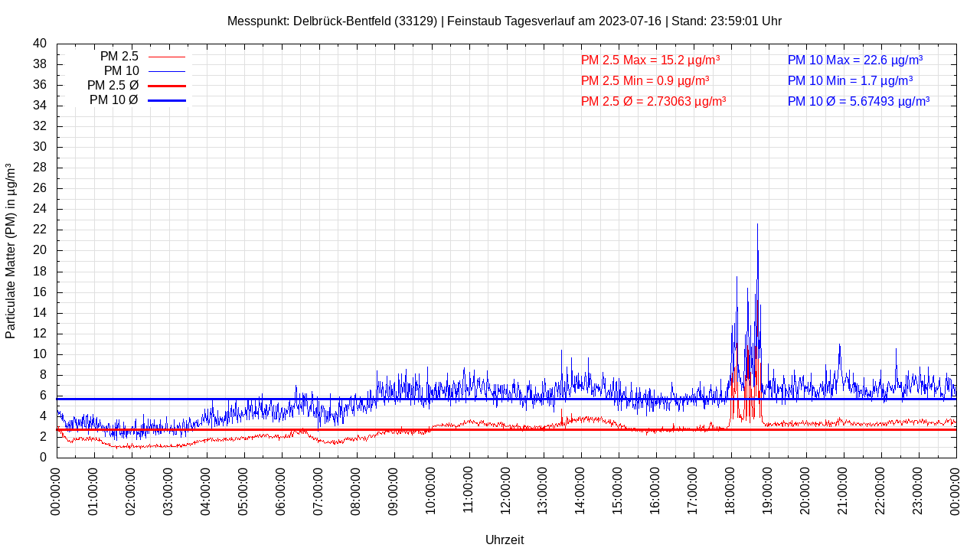The height and width of the screenshot is (551, 980).
Task: Click the PM 2.5 Max = 15.2 µg/m³ text
Action: click(650, 60)
